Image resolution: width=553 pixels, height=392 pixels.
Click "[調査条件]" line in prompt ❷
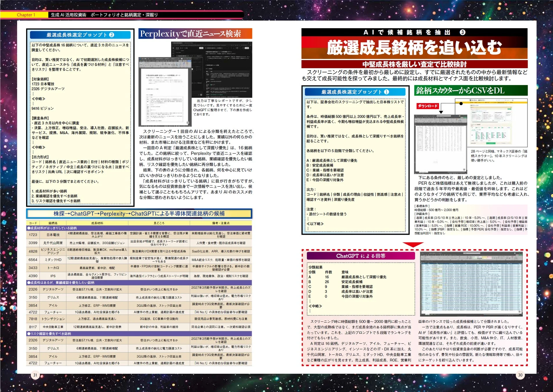point(40,118)
